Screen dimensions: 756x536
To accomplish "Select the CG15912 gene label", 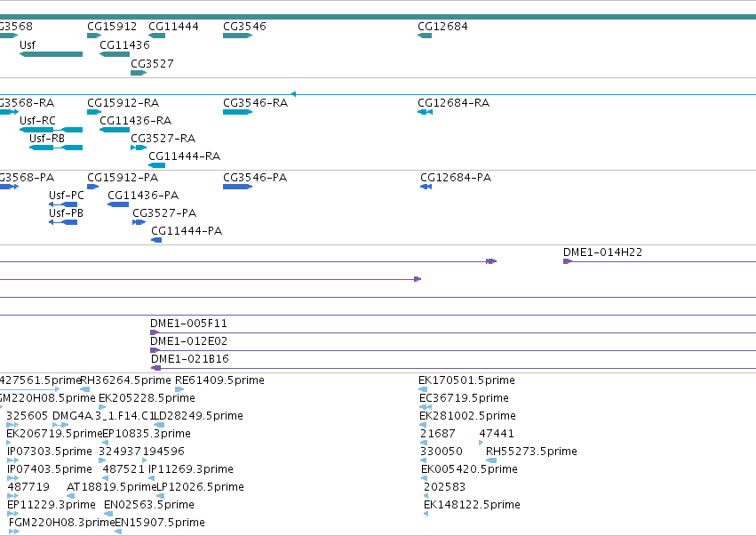I will coord(112,26).
